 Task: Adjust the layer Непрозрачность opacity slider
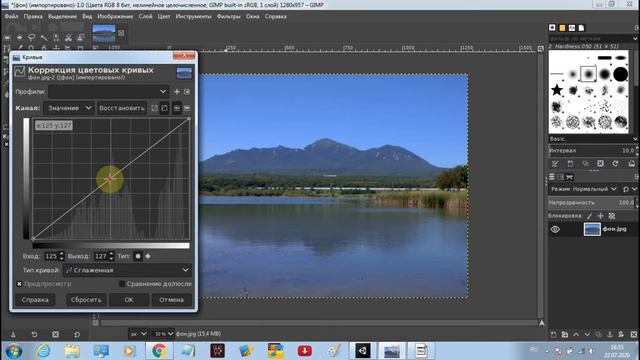[x=591, y=202]
